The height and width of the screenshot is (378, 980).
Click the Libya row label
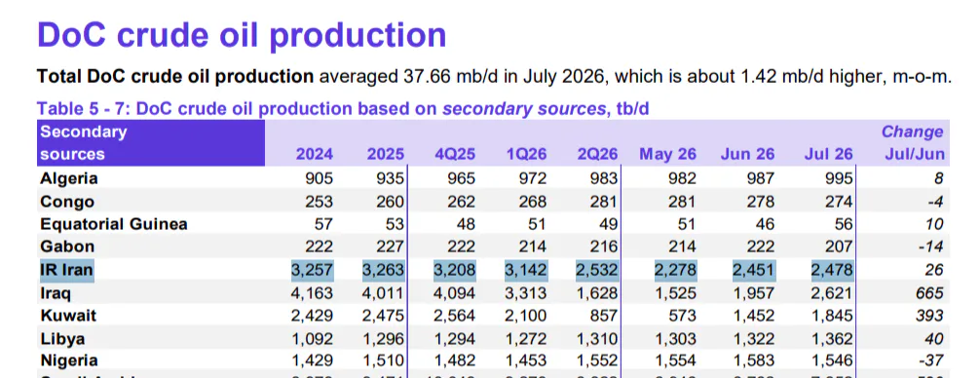pyautogui.click(x=62, y=339)
